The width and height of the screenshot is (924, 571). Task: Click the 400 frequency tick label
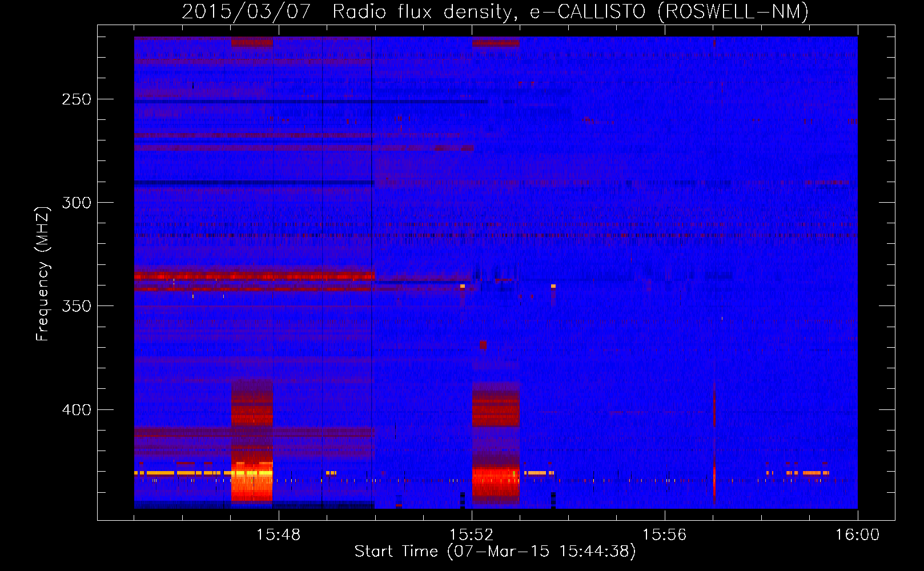pyautogui.click(x=77, y=410)
